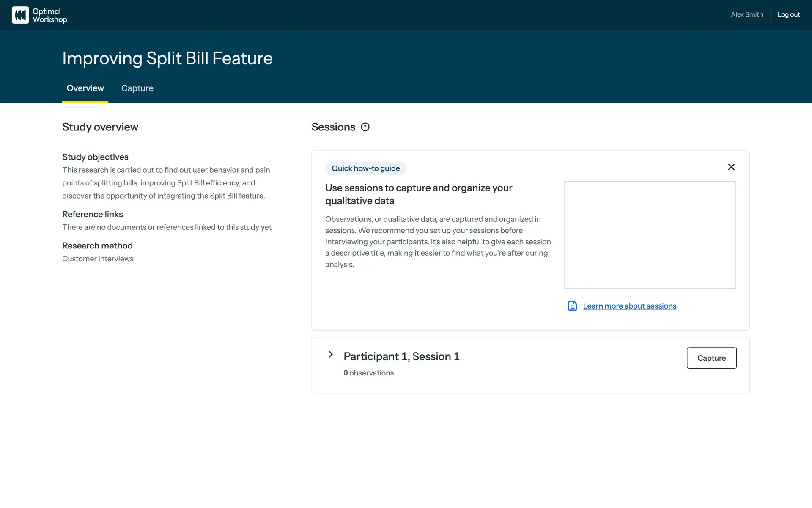Open the Sessions help question-mark icon
The image size is (812, 508).
pyautogui.click(x=365, y=127)
